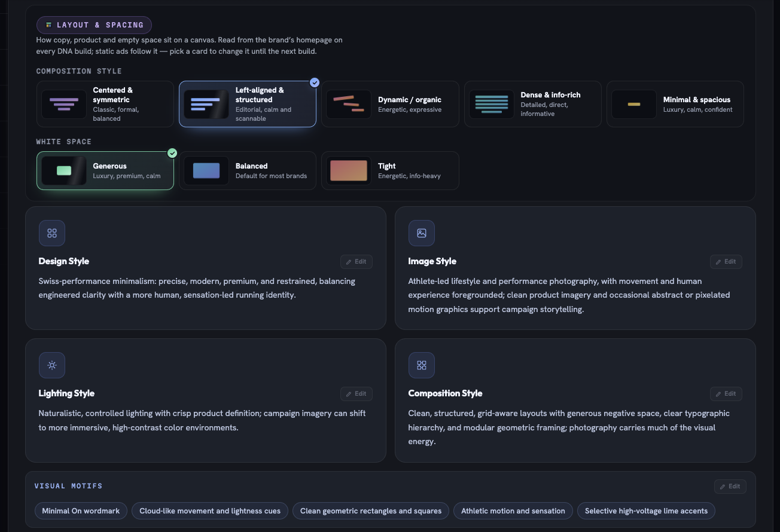Viewport: 780px width, 532px height.
Task: Choose Minimal & spacious composition style
Action: click(675, 104)
